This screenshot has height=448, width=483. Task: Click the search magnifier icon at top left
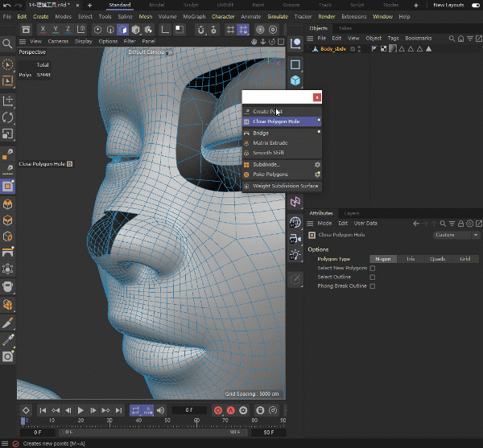pyautogui.click(x=8, y=44)
